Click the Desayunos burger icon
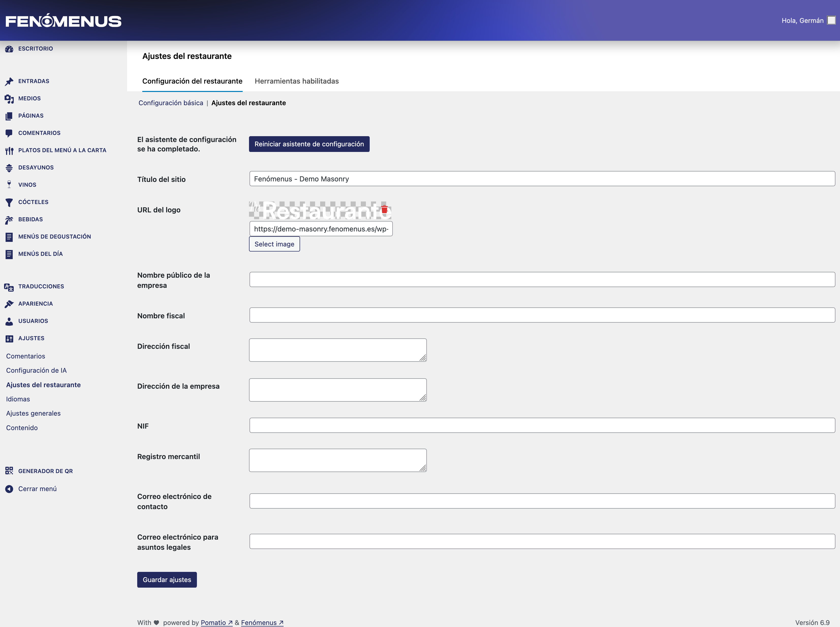The image size is (840, 627). (x=9, y=168)
